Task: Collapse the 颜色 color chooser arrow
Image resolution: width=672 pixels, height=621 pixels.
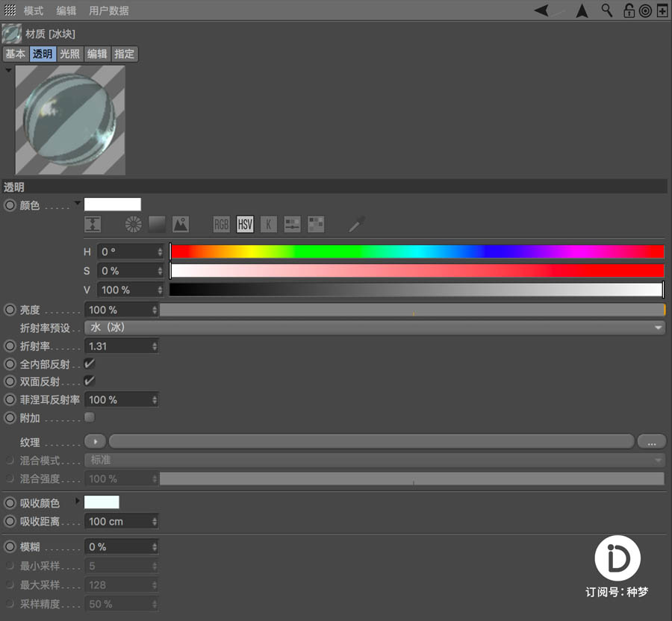Action: click(x=77, y=202)
